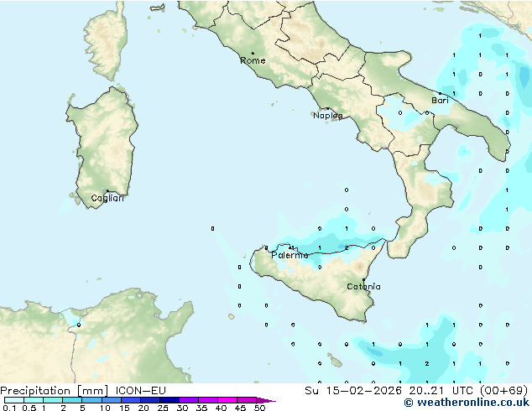The image size is (532, 411).
Task: Click the Catania city label
Action: pyautogui.click(x=363, y=287)
